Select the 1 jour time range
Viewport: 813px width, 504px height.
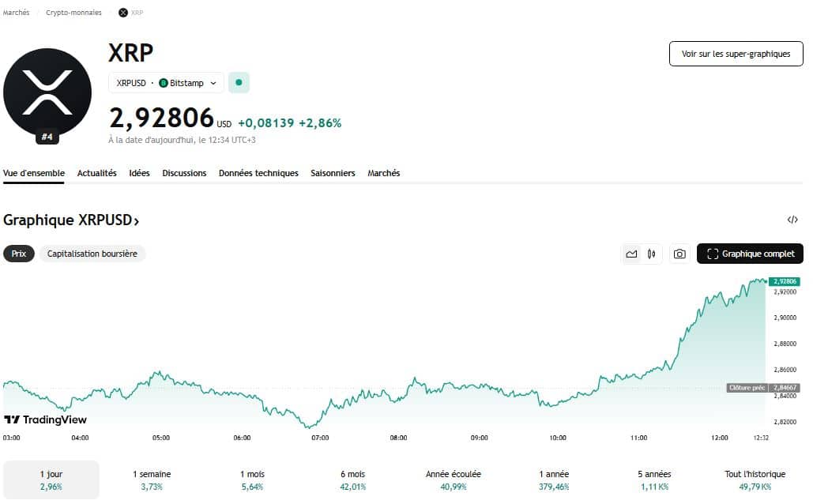pos(51,480)
